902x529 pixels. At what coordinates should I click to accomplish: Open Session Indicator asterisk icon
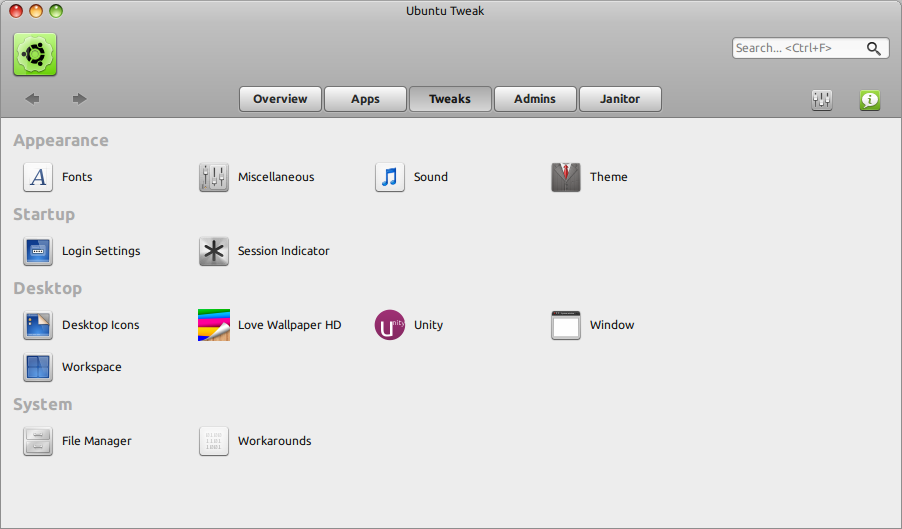click(x=214, y=251)
